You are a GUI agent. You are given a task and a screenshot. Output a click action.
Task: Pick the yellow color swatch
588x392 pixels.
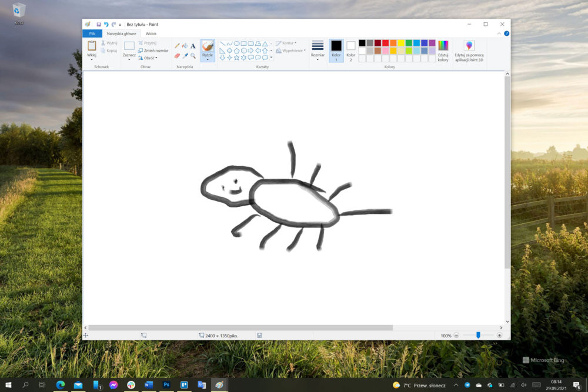pos(401,43)
